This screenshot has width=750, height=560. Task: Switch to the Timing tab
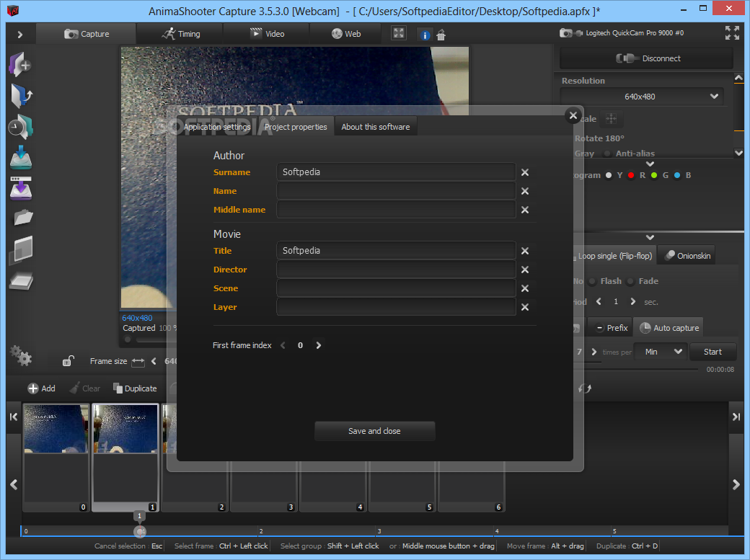[180, 34]
